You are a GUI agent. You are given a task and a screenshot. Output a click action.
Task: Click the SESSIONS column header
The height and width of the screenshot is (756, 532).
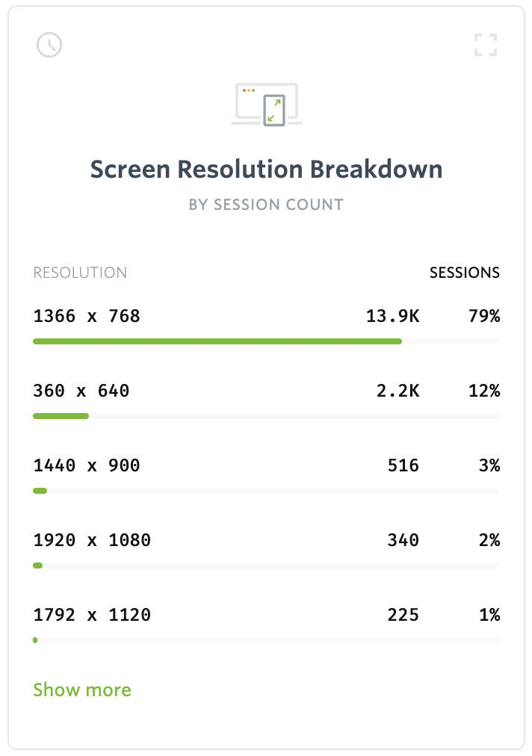tap(464, 273)
